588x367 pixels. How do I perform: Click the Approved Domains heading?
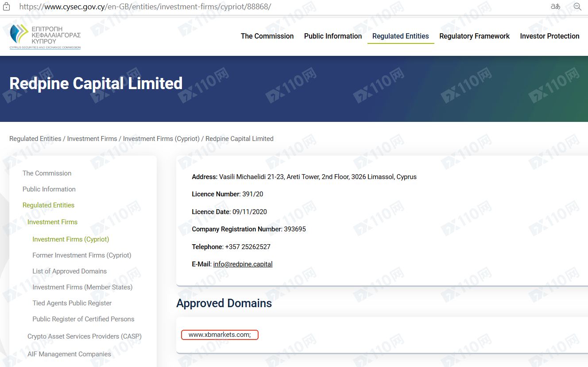tap(224, 303)
